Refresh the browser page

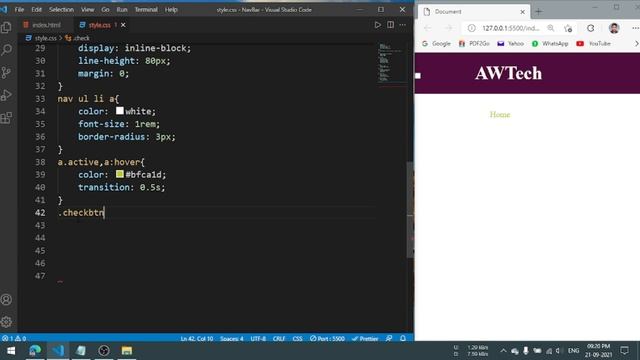(591, 28)
